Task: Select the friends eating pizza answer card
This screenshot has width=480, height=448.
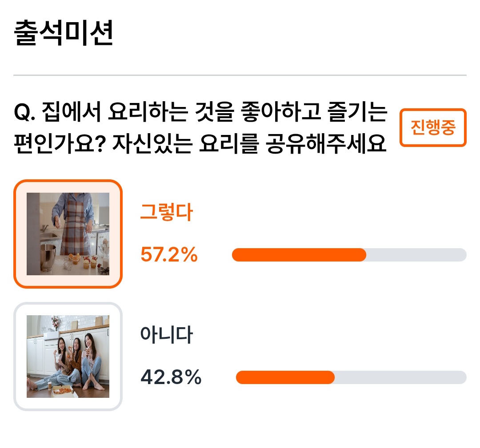Action: 68,357
